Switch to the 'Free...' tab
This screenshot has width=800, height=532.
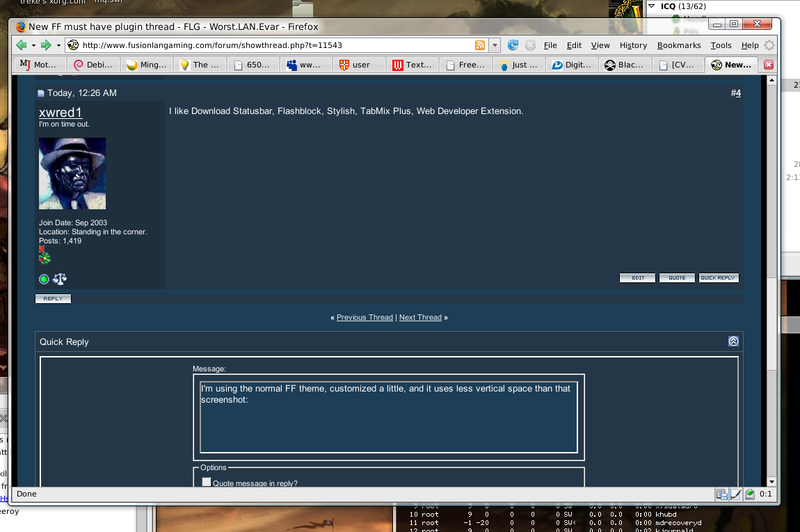pos(465,65)
